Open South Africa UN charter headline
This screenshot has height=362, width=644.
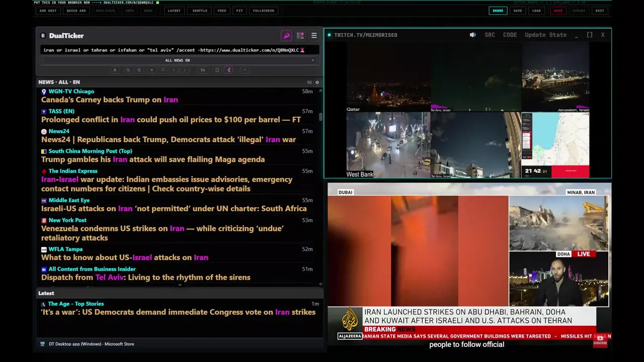(x=174, y=209)
